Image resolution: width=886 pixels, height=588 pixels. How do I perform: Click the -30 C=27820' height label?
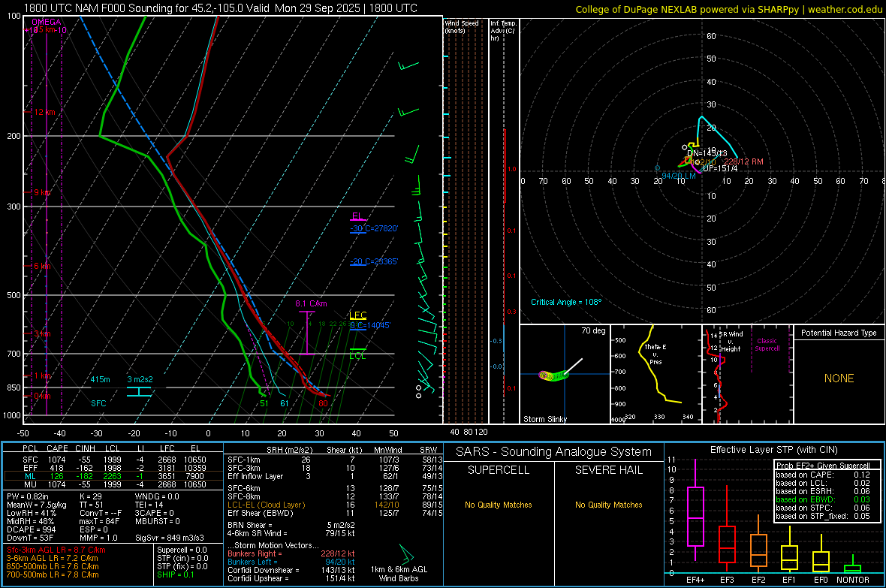click(x=374, y=228)
